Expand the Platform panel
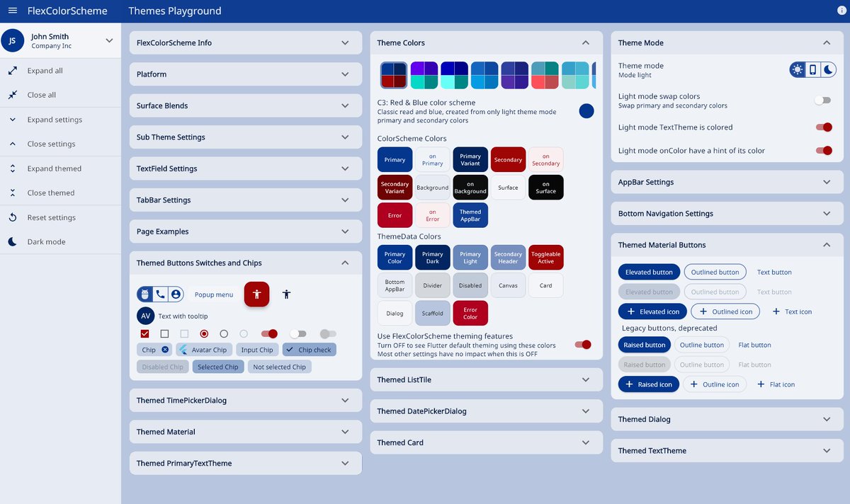The width and height of the screenshot is (850, 504). pyautogui.click(x=246, y=74)
